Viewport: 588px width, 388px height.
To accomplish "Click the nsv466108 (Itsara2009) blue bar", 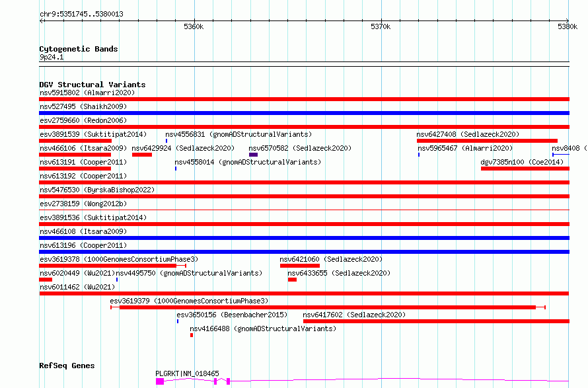I will [x=304, y=238].
